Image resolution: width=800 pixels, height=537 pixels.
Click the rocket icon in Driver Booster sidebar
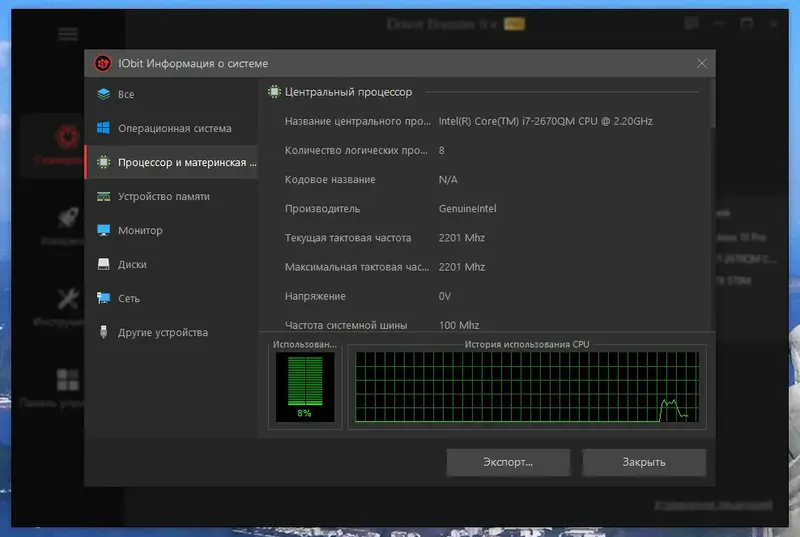pyautogui.click(x=68, y=217)
